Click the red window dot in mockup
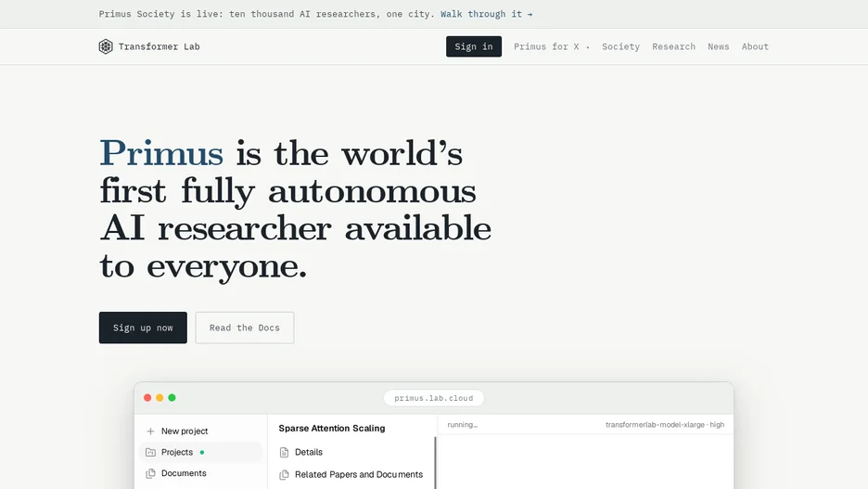This screenshot has width=868, height=489. point(147,398)
